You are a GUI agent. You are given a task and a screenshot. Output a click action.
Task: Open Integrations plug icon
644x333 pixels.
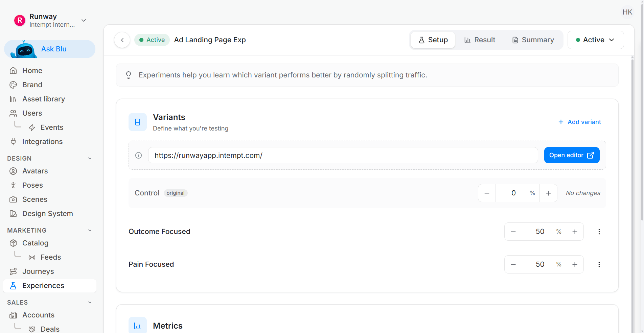tap(13, 142)
